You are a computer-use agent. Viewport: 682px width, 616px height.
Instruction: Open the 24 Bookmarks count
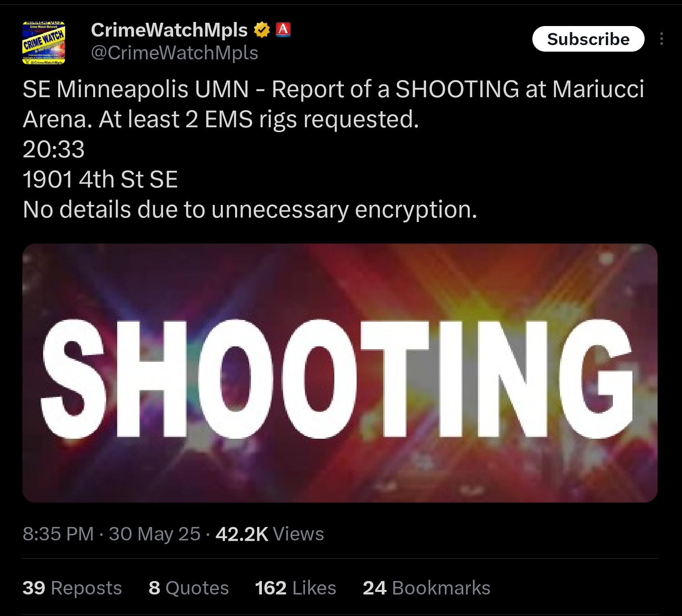pos(427,588)
